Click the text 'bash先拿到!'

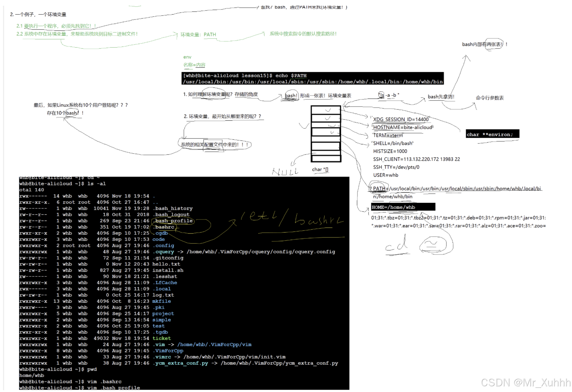441,96
